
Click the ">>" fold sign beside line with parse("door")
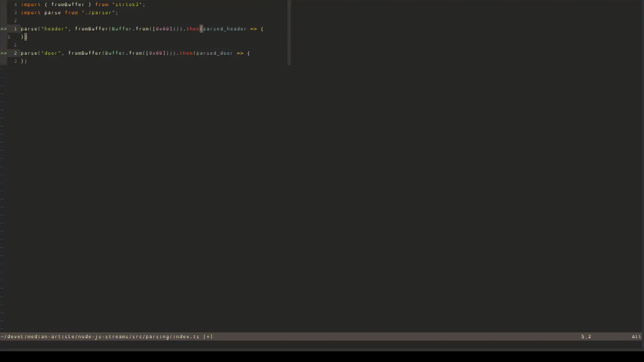[4, 53]
